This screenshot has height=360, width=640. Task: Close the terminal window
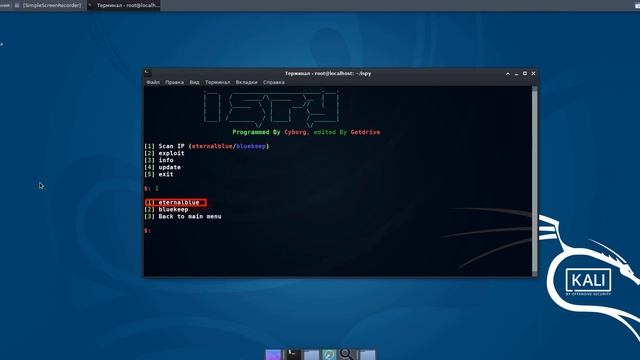533,73
